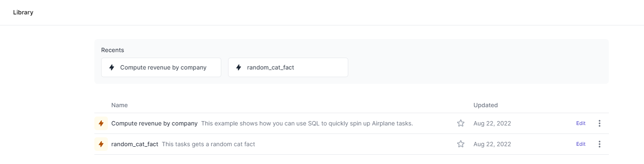The width and height of the screenshot is (644, 164).
Task: Open random_cat_fact task name in the list
Action: pyautogui.click(x=135, y=144)
